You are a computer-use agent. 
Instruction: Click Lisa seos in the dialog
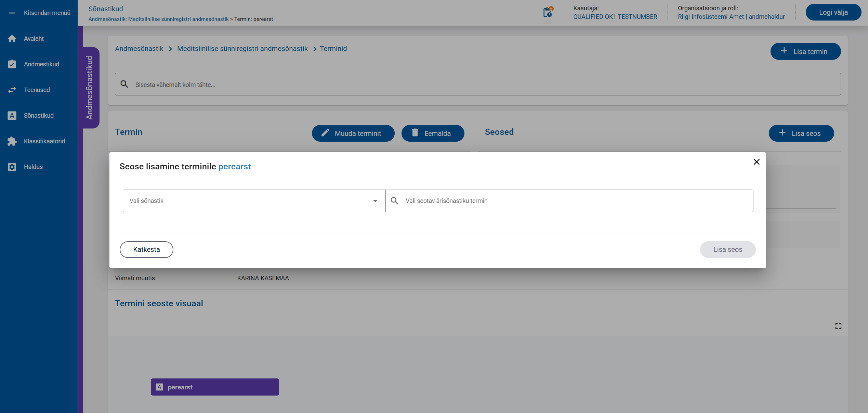click(727, 249)
